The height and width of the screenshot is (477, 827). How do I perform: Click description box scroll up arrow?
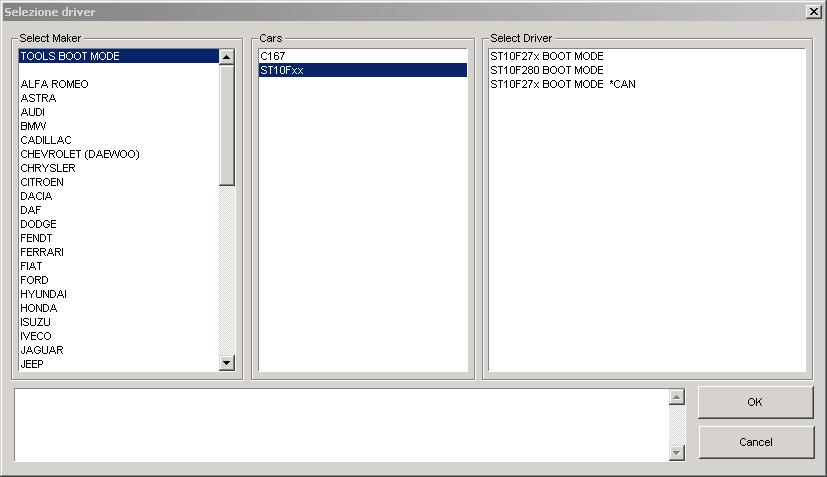click(677, 397)
